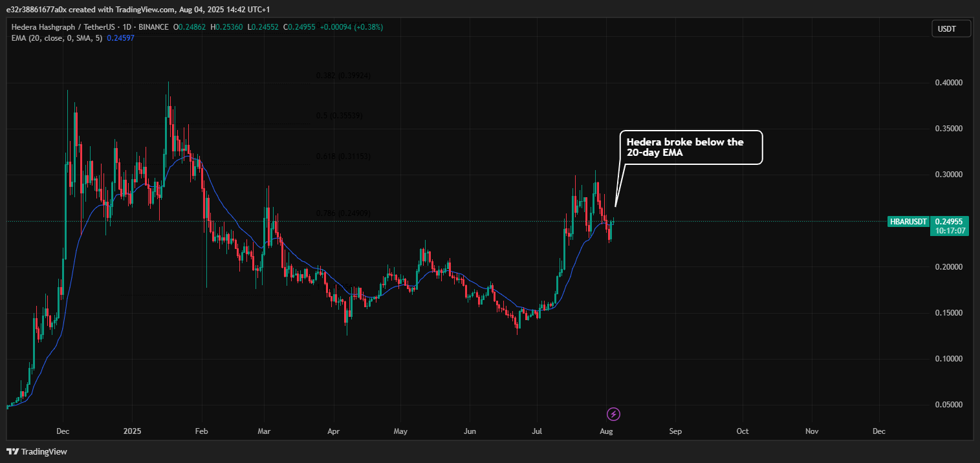Click the May label on time axis
The height and width of the screenshot is (463, 980).
tap(400, 431)
